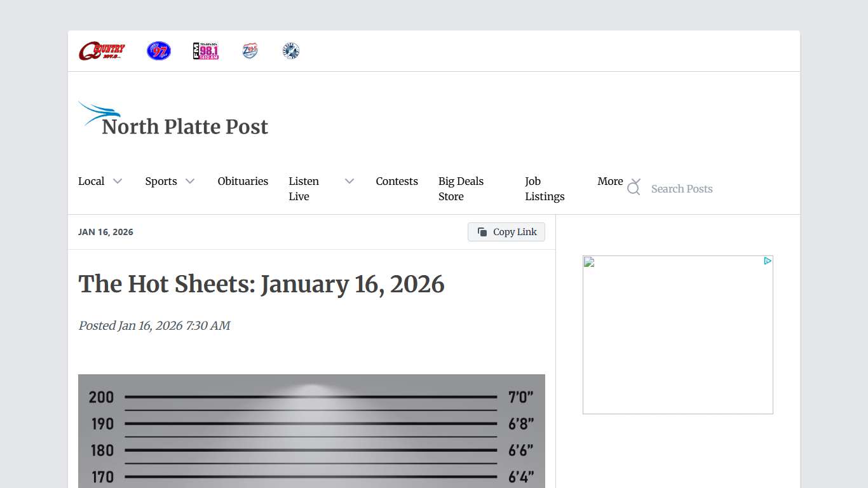Screen dimensions: 868x488
Task: Open the Z93.5 station logo
Action: click(x=250, y=51)
